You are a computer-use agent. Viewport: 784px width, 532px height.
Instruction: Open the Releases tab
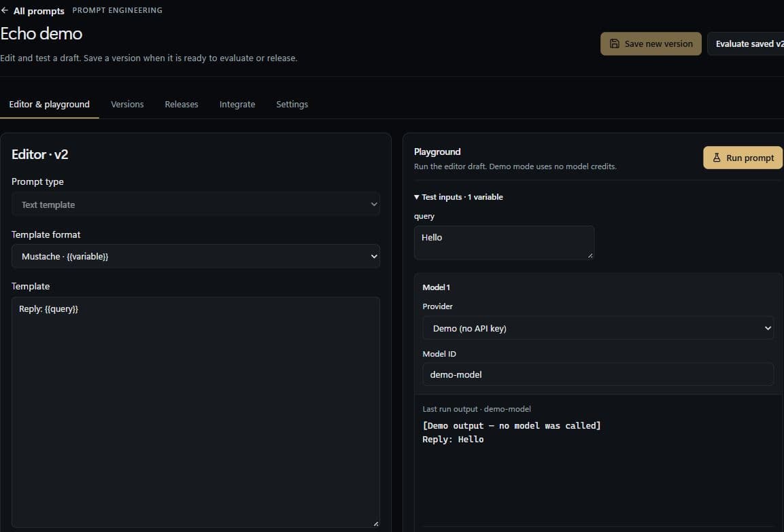coord(182,105)
